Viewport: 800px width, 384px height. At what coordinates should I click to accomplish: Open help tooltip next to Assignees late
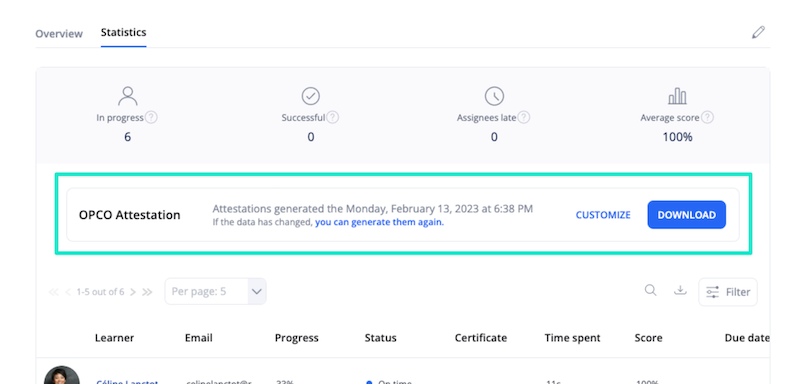point(523,117)
